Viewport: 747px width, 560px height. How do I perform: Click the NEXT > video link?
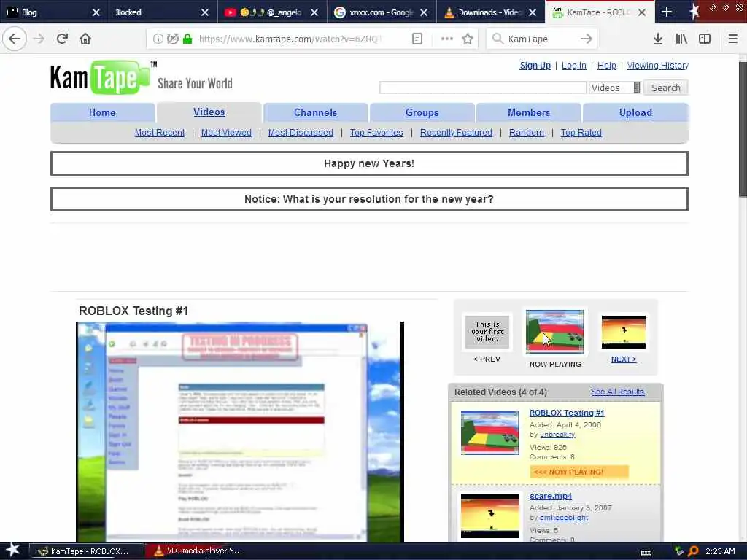pyautogui.click(x=624, y=359)
